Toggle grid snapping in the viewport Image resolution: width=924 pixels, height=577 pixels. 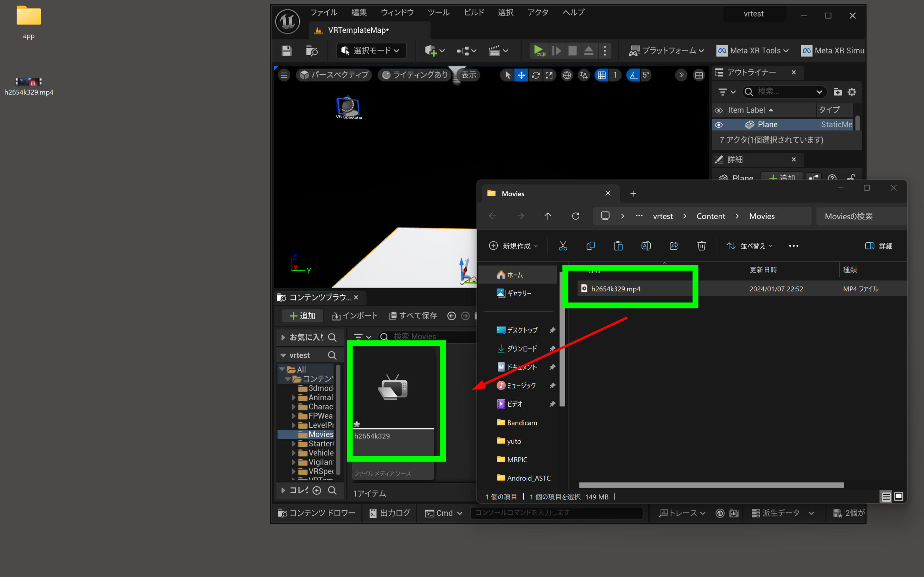(x=602, y=75)
